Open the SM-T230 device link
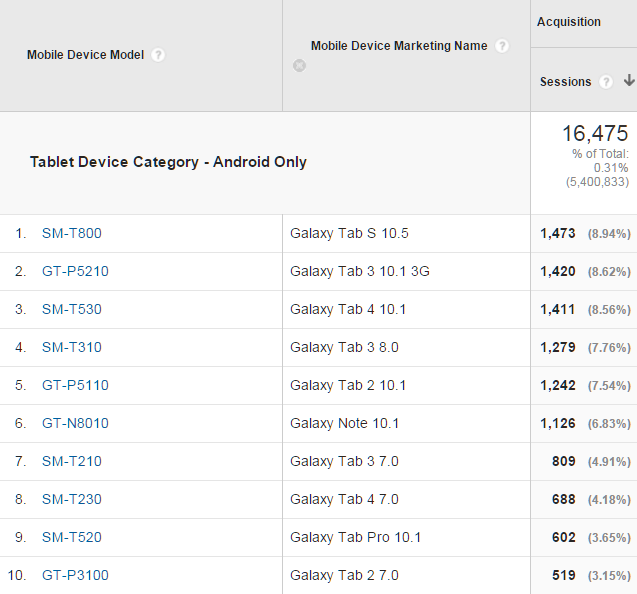 click(x=72, y=499)
